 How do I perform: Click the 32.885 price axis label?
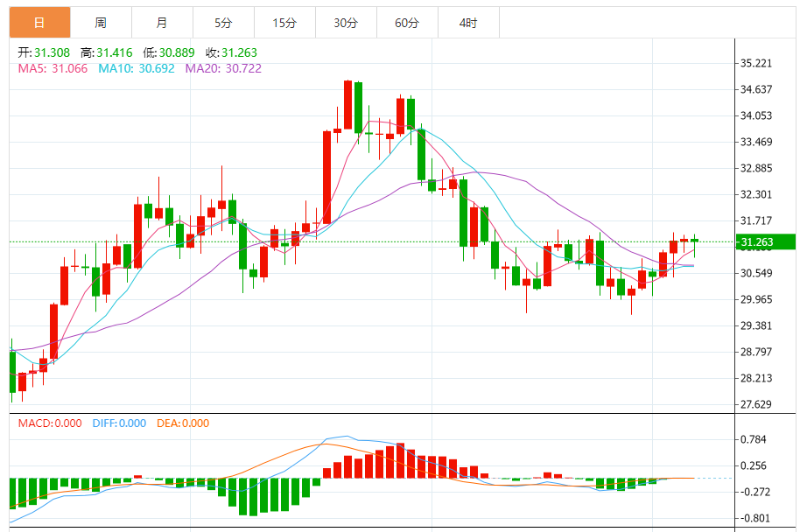(x=756, y=168)
